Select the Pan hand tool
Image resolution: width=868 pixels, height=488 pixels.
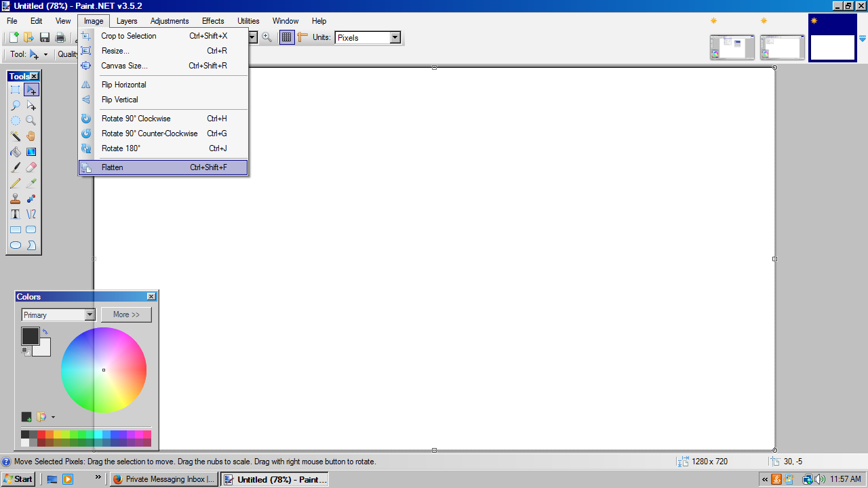(31, 136)
